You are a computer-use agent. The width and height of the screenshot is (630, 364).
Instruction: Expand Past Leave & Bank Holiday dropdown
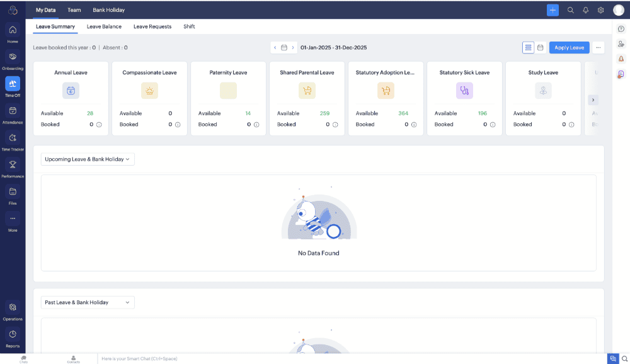click(x=88, y=302)
